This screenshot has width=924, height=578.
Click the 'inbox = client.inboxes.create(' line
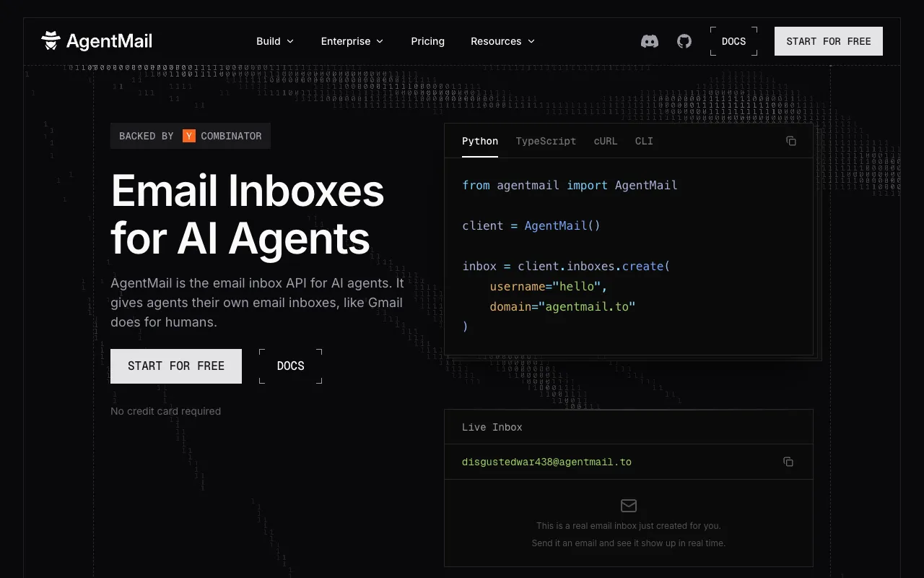click(567, 266)
